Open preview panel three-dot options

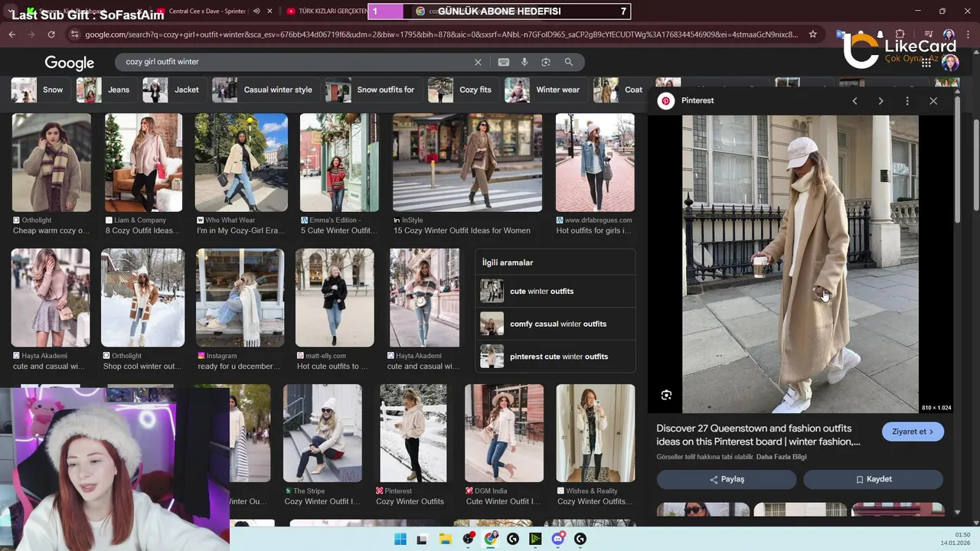(x=907, y=101)
